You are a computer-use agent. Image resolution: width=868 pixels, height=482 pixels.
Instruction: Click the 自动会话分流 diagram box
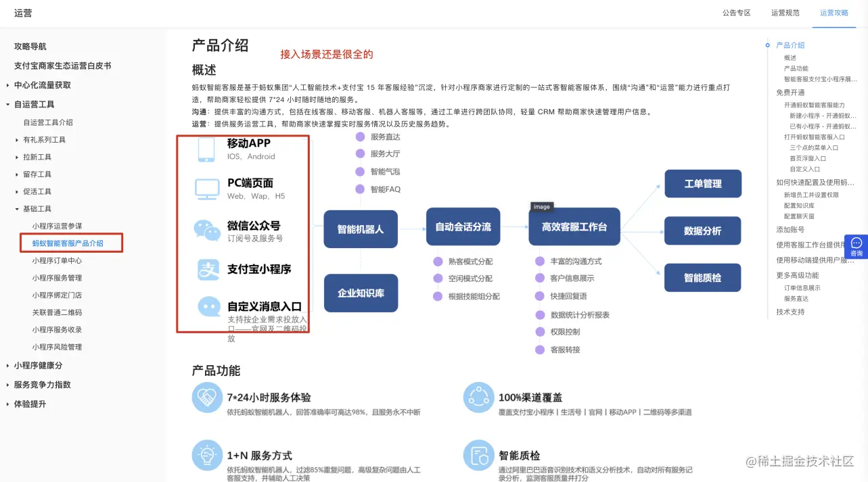pos(463,226)
